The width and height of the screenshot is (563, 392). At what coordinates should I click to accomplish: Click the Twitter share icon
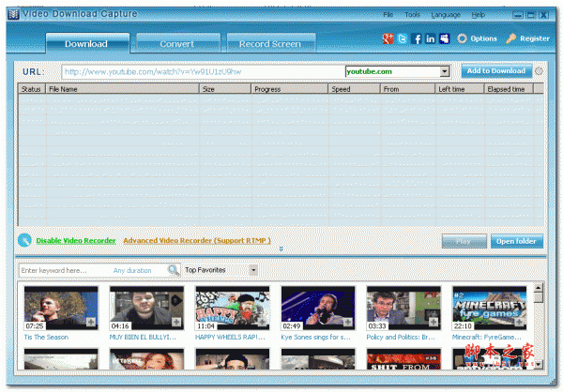tap(403, 38)
